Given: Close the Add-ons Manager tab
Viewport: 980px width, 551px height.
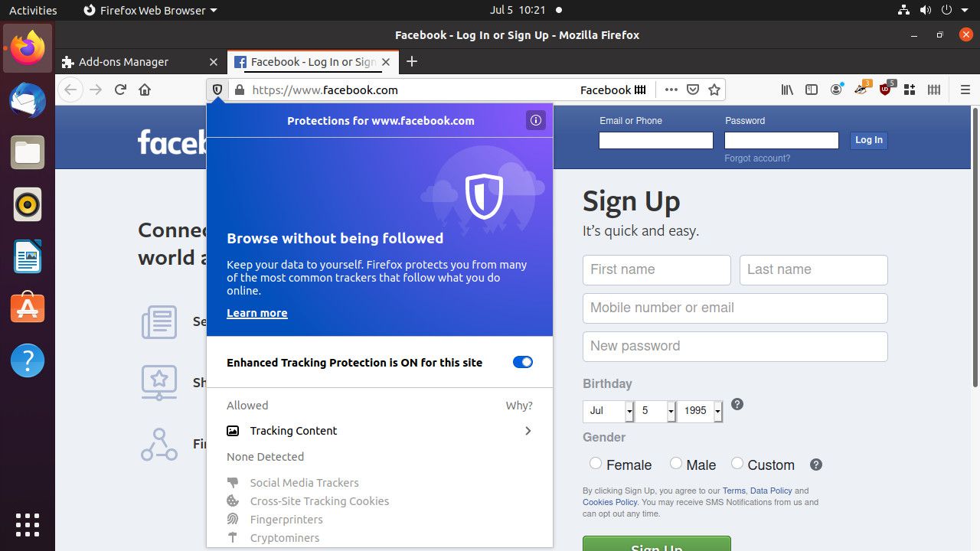Looking at the screenshot, I should tap(214, 62).
